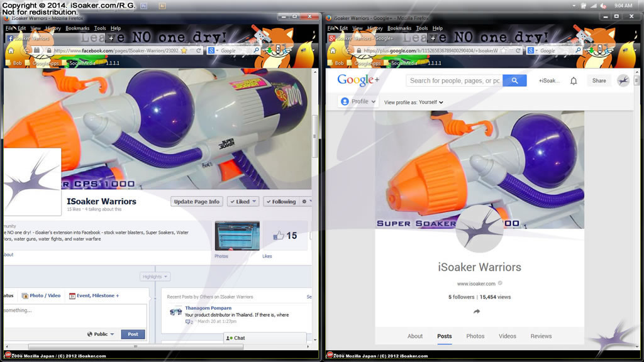The image size is (644, 362).
Task: Click the Facebook window horizontal scrollbar
Action: pos(136,347)
